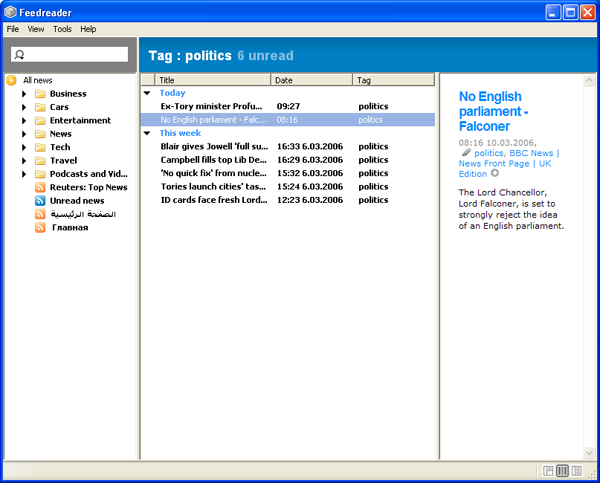Select the Reuters: Top News feed icon
600x483 pixels.
pyautogui.click(x=40, y=187)
